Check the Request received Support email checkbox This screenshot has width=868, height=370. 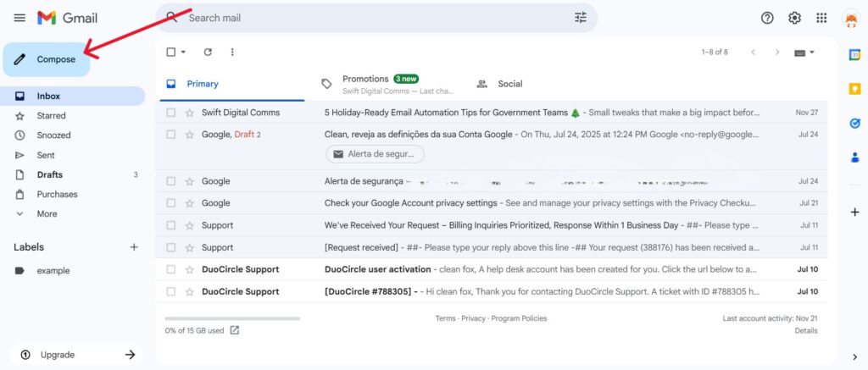[x=171, y=248]
